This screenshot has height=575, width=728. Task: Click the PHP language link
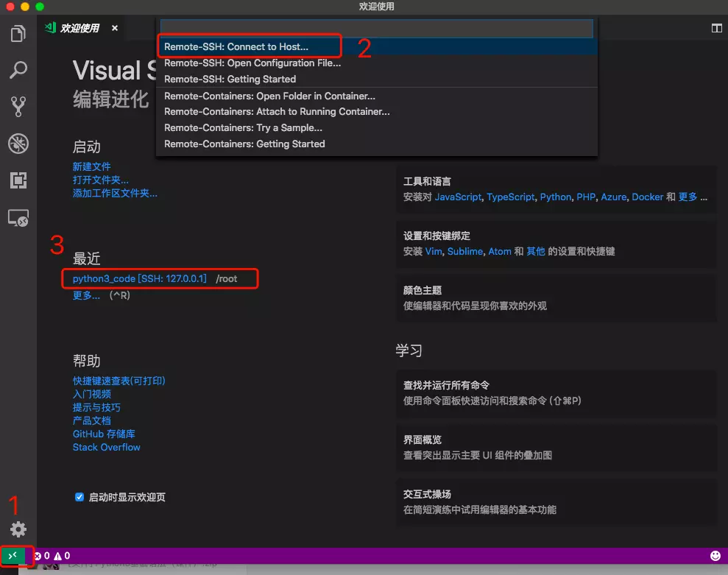586,197
